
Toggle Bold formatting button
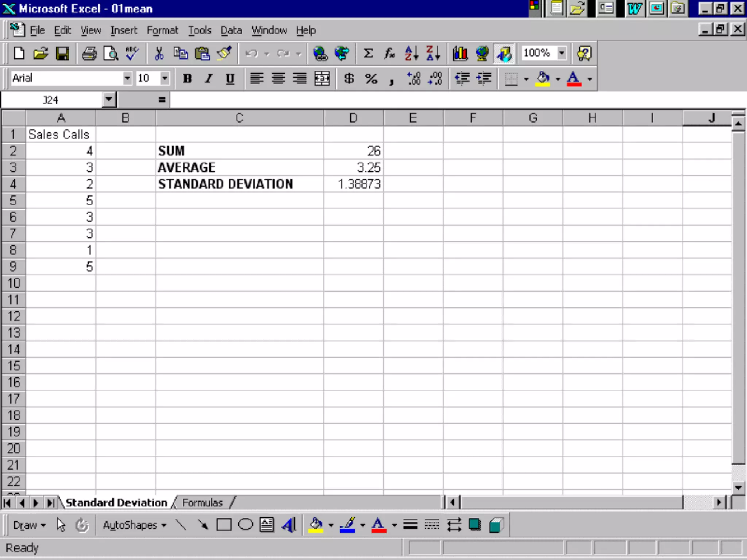[187, 78]
